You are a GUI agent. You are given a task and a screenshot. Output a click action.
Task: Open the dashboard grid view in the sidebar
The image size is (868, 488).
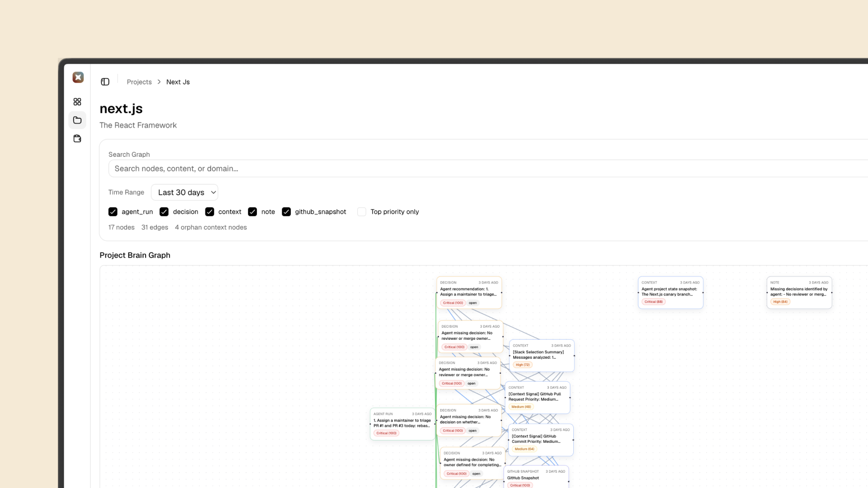77,102
